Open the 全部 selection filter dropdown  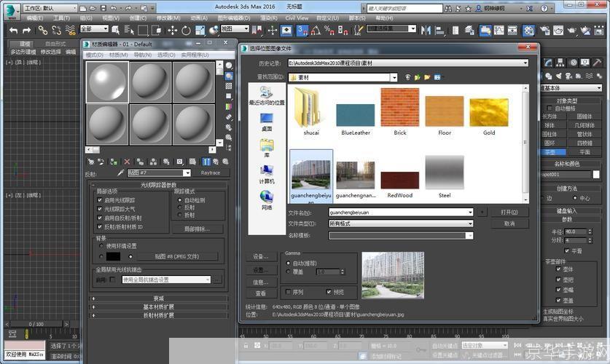pos(94,28)
